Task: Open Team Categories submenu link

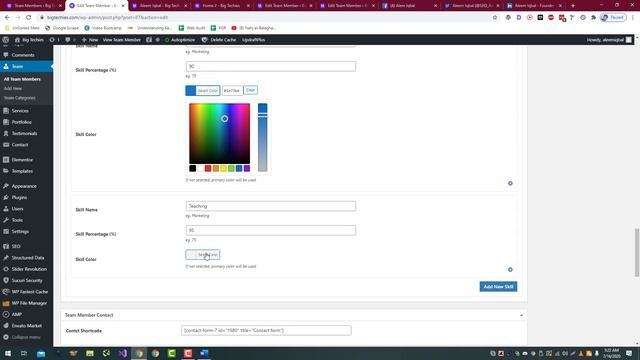Action: pyautogui.click(x=19, y=98)
